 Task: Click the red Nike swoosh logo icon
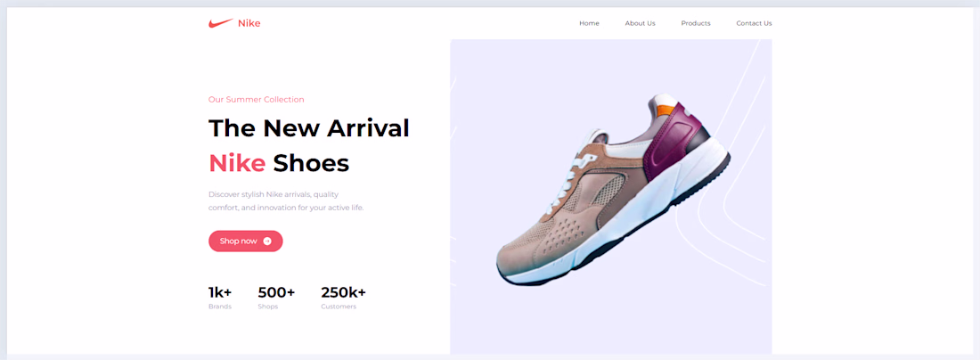coord(221,23)
